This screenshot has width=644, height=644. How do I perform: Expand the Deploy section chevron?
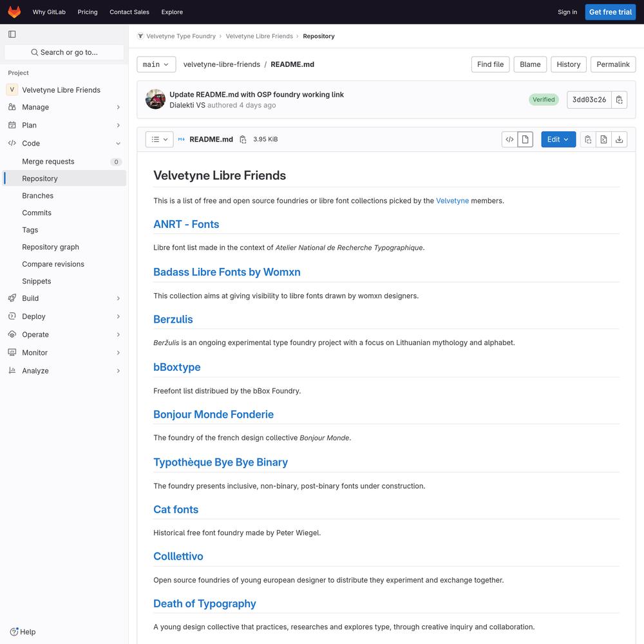[118, 316]
